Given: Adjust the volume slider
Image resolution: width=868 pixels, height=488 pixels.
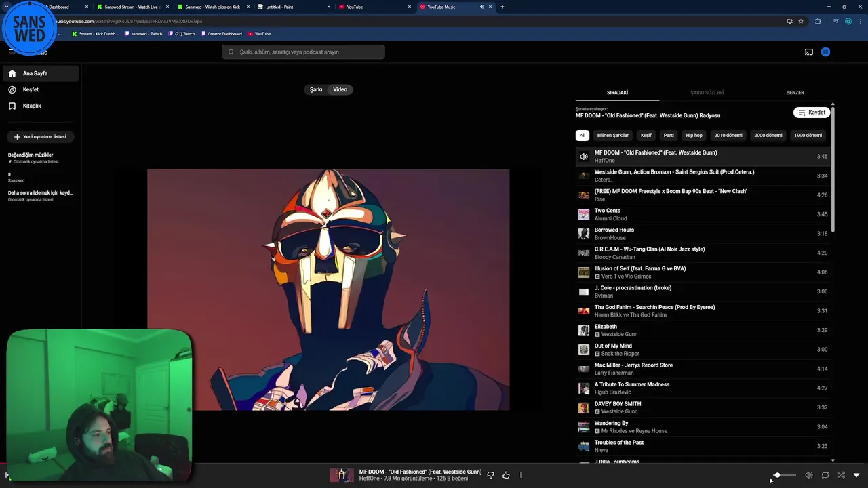Looking at the screenshot, I should click(785, 475).
